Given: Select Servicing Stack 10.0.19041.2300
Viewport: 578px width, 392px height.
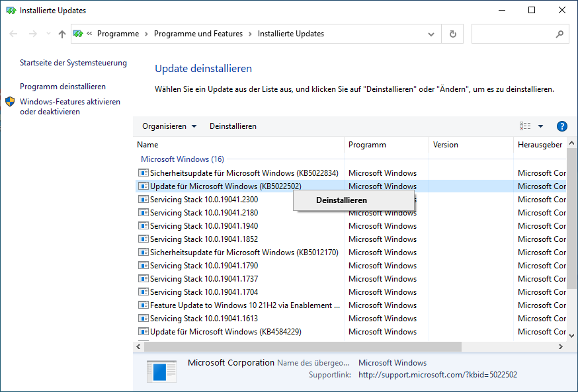Looking at the screenshot, I should coord(204,200).
